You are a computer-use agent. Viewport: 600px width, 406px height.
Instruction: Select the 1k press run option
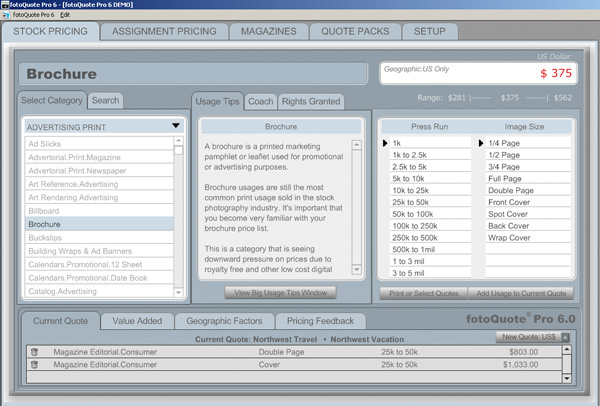pos(425,144)
